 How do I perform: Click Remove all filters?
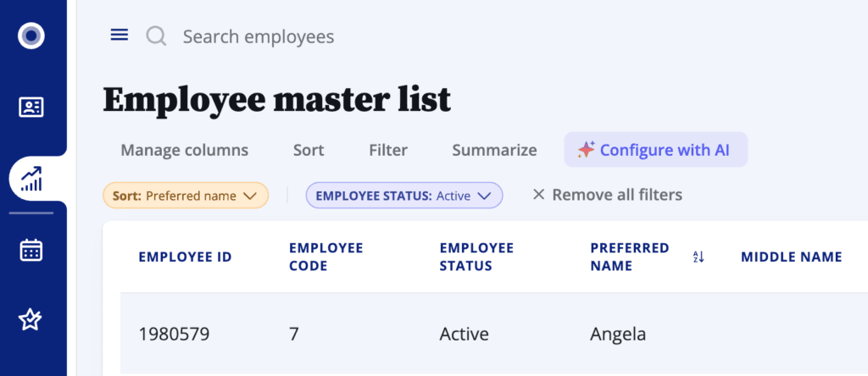607,195
